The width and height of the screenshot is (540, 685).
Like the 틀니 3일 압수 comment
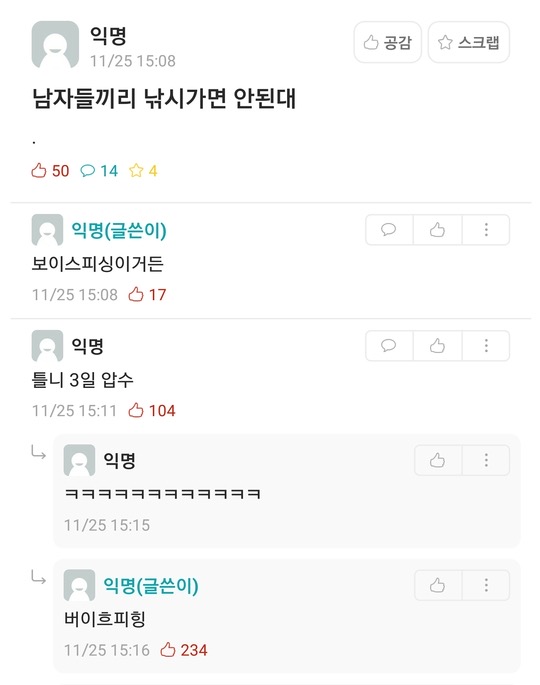click(x=437, y=346)
